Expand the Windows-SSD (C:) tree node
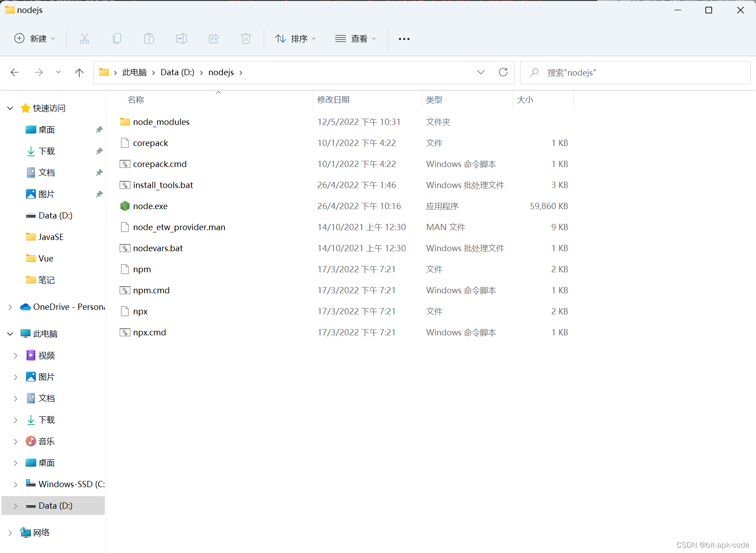The height and width of the screenshot is (553, 756). 16,484
